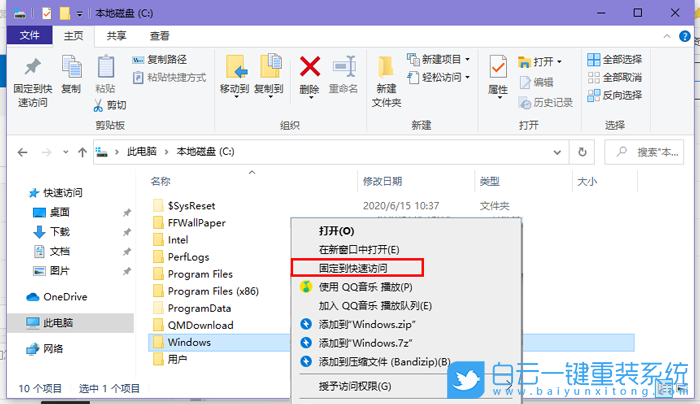Select Documents (文档) in sidebar
Screen dimensions: 700x404
coord(51,251)
